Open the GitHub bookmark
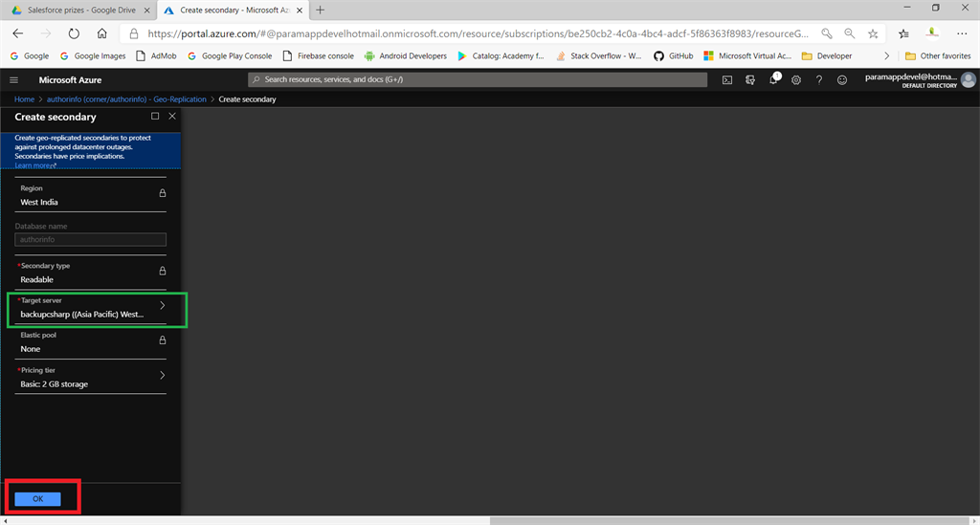 (x=673, y=56)
